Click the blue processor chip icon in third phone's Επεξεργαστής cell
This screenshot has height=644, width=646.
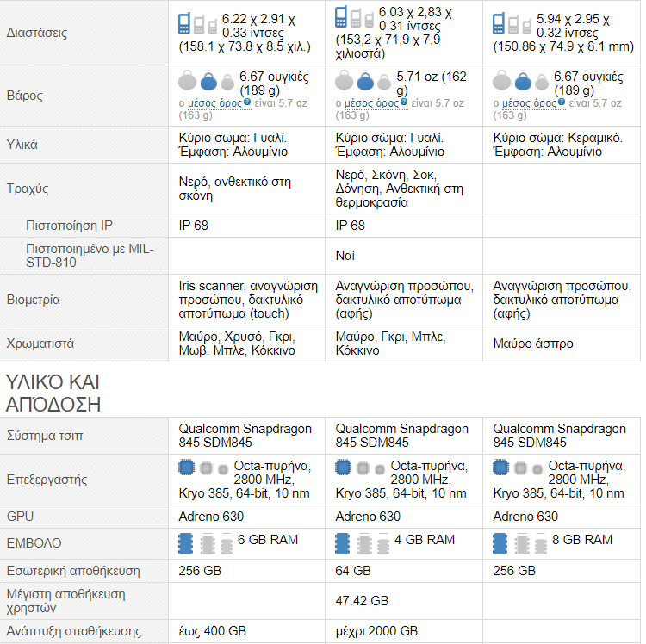click(500, 468)
